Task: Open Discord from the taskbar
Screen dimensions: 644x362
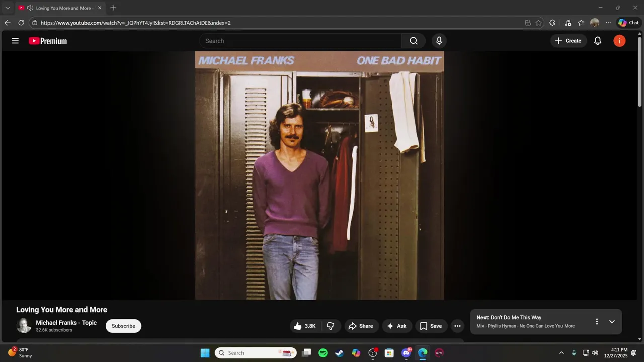Action: point(406,353)
